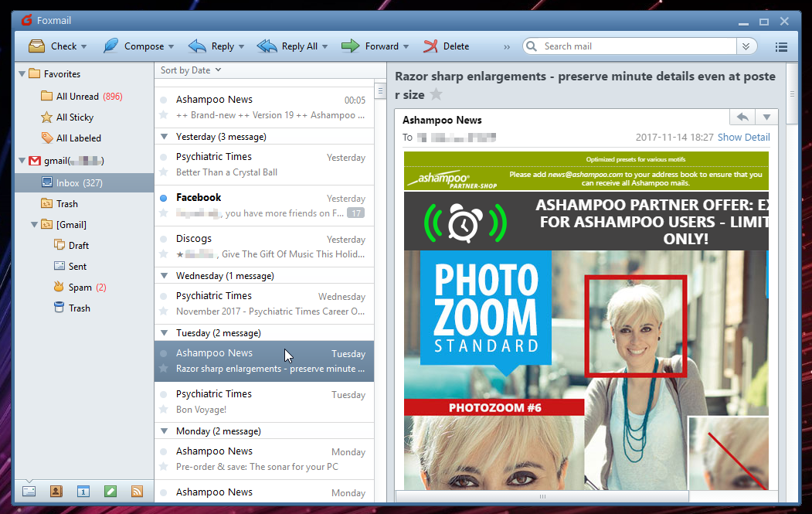This screenshot has height=514, width=812.
Task: Collapse the [Gmail] folder group
Action: pyautogui.click(x=34, y=224)
